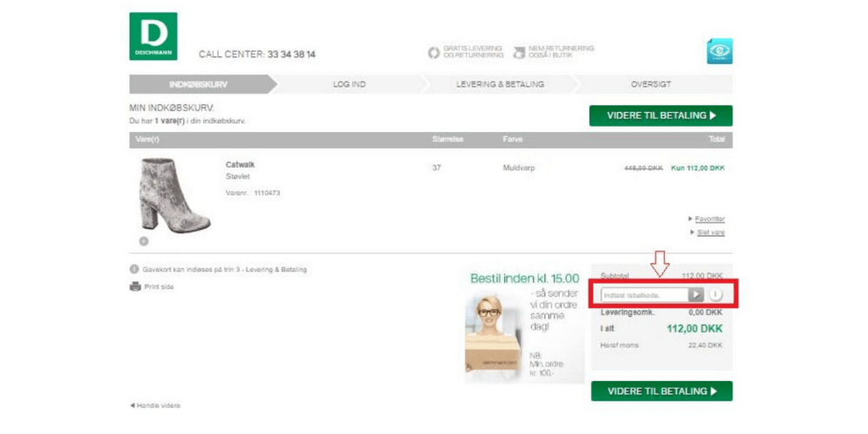868x434 pixels.
Task: Open discount code info icon
Action: [x=716, y=295]
